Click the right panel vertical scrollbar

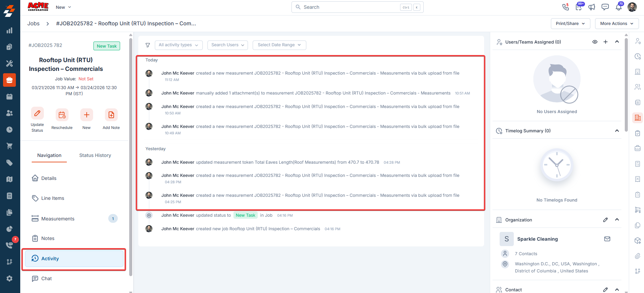coord(626,84)
